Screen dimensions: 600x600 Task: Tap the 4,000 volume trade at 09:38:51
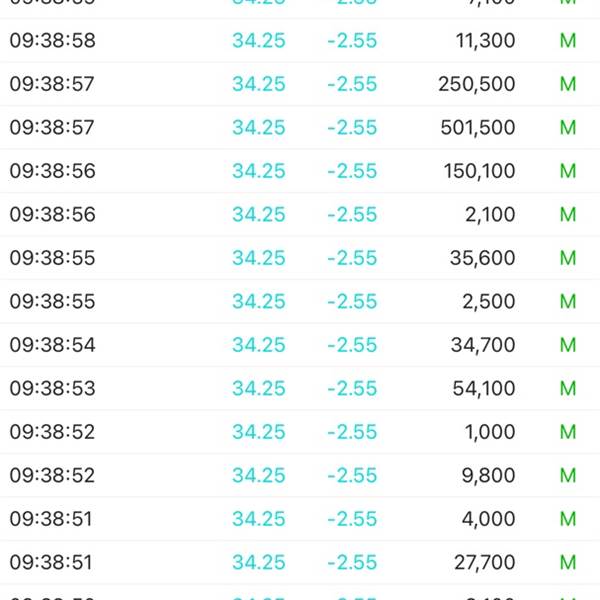300,519
